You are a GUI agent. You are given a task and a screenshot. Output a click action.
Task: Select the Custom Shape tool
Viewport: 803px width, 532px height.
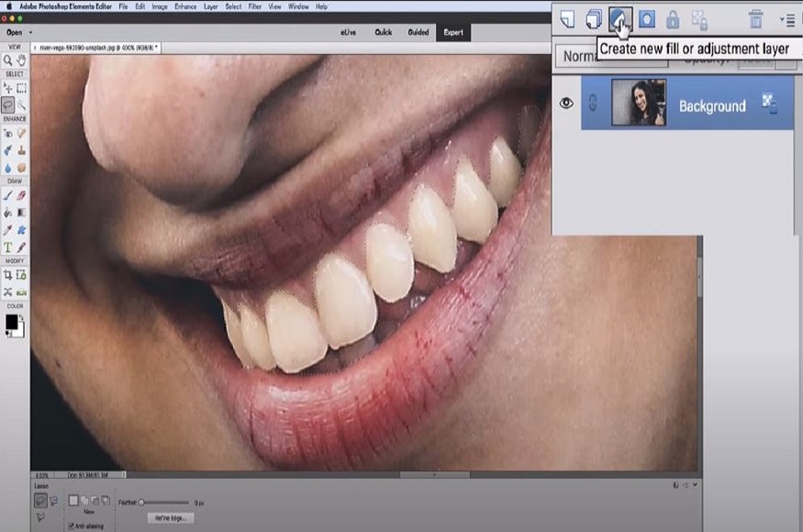pyautogui.click(x=21, y=230)
